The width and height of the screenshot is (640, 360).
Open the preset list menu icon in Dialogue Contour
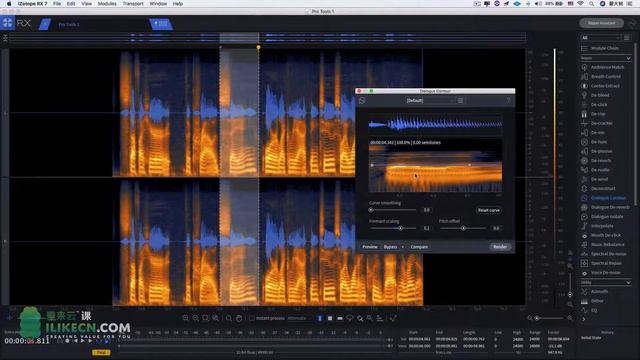pos(460,100)
